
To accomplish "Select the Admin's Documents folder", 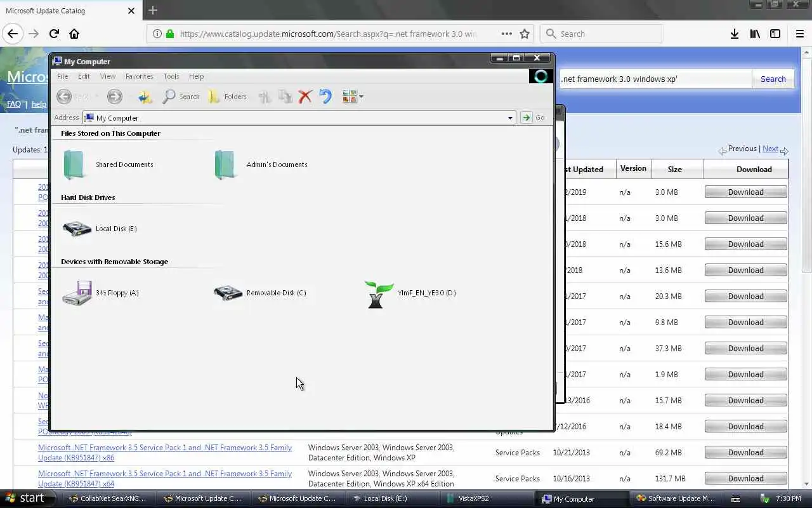I will [260, 164].
